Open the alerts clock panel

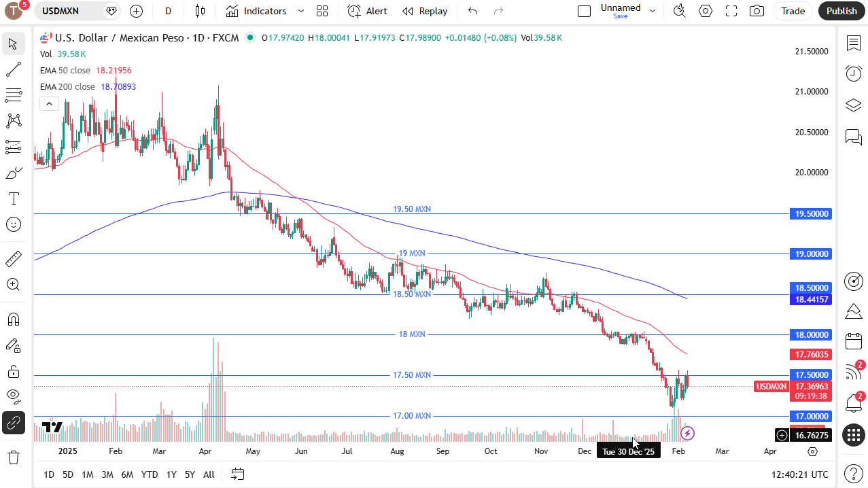(x=854, y=73)
